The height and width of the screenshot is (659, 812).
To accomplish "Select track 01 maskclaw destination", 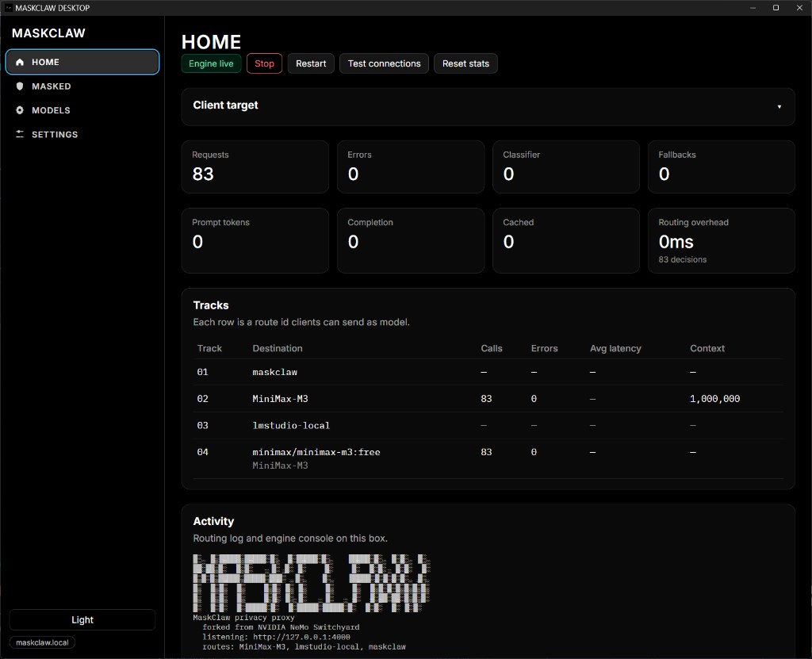I will (x=274, y=373).
